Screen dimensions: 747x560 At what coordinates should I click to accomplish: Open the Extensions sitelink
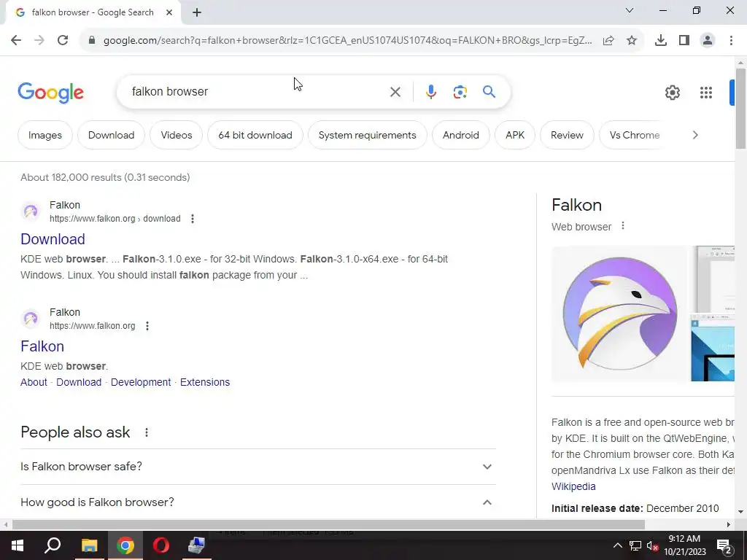tap(205, 382)
